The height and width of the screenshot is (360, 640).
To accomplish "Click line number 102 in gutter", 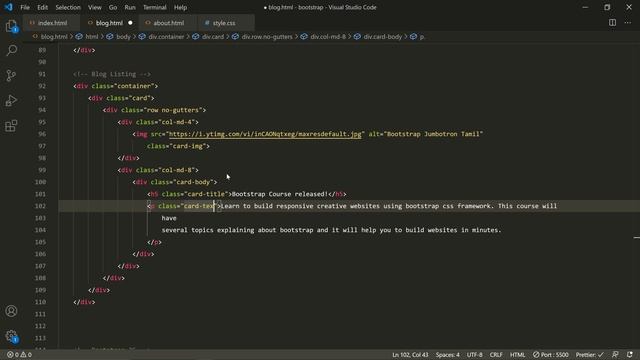I will (40, 206).
